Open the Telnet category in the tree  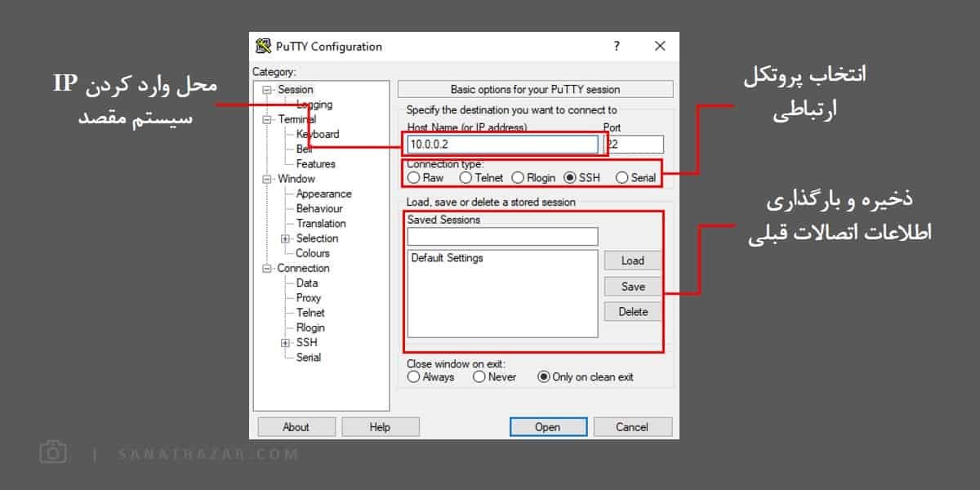click(310, 313)
